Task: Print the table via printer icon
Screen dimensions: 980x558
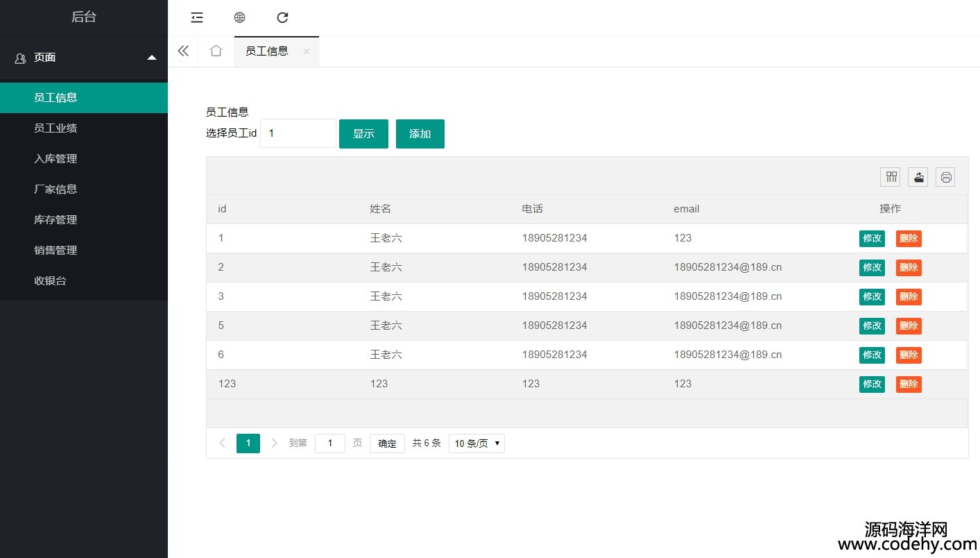Action: click(945, 177)
